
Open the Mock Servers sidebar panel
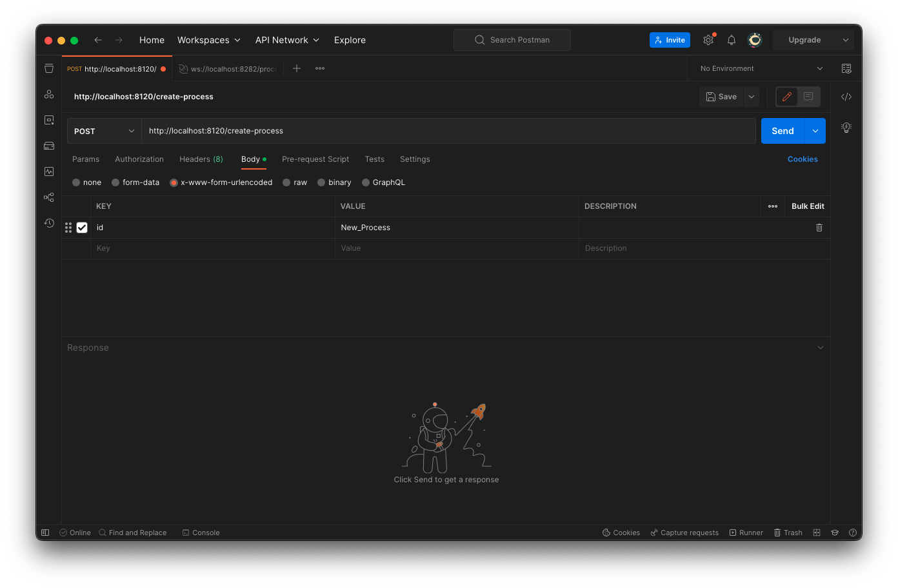[x=48, y=146]
